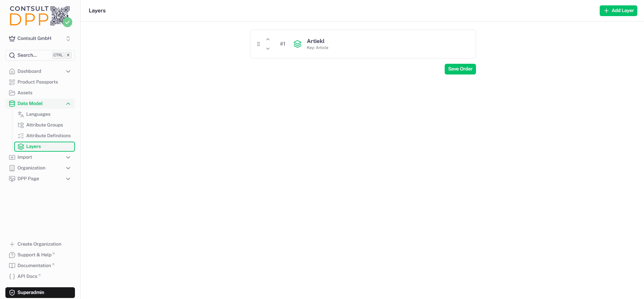
Task: Open Attribute Definitions page
Action: [x=44, y=136]
